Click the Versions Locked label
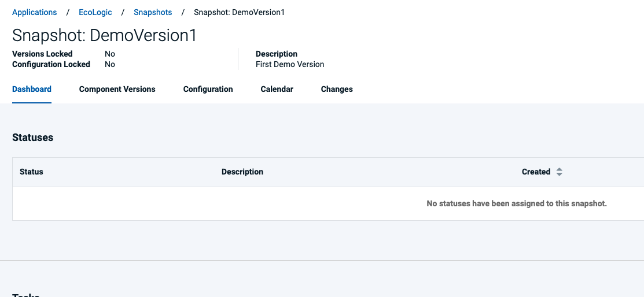Image resolution: width=644 pixels, height=297 pixels. [x=42, y=54]
